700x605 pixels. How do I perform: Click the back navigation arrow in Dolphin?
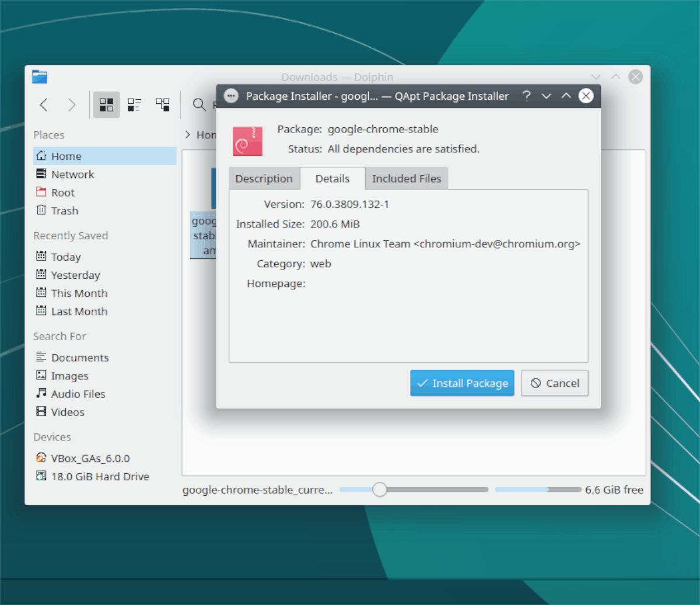coord(43,105)
